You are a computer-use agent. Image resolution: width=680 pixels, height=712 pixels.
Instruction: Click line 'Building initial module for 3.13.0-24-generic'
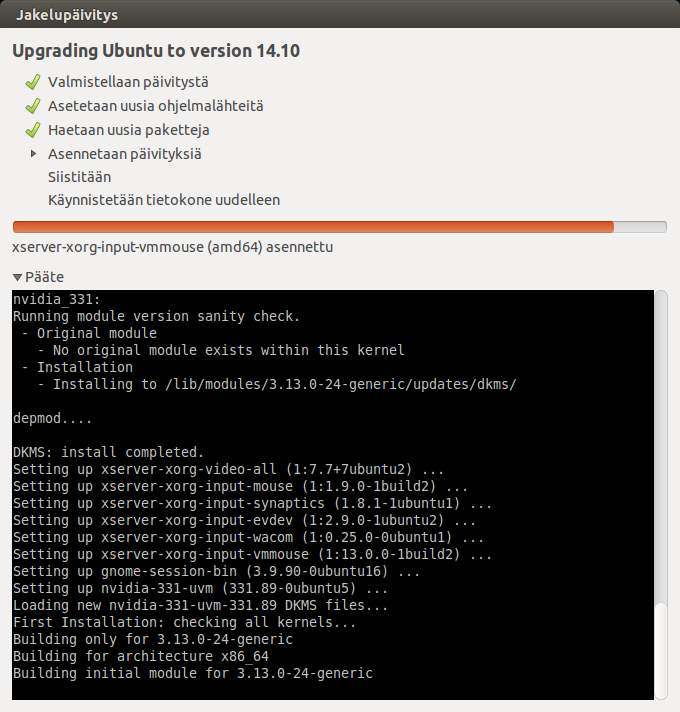[x=193, y=673]
